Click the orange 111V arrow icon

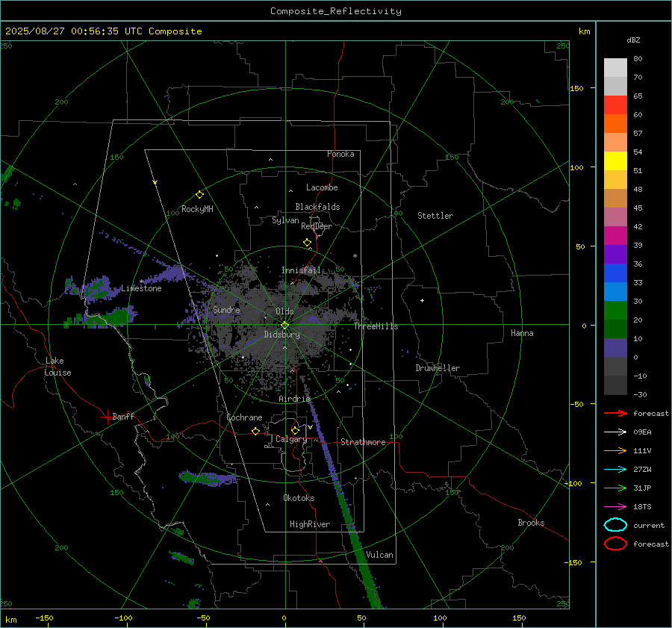615,450
